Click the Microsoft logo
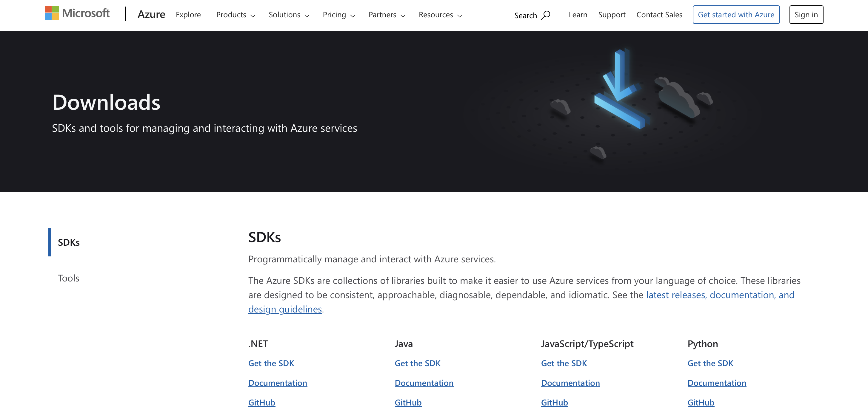This screenshot has height=418, width=868. coord(77,13)
